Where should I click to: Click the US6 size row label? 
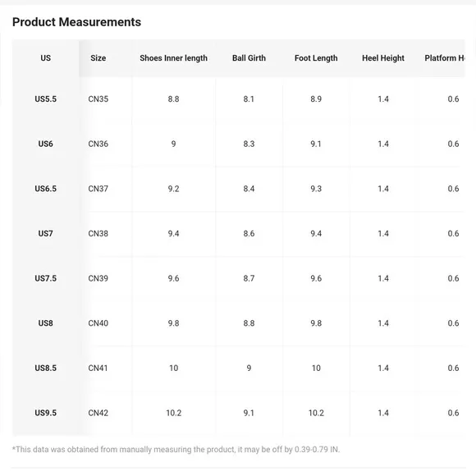[45, 144]
